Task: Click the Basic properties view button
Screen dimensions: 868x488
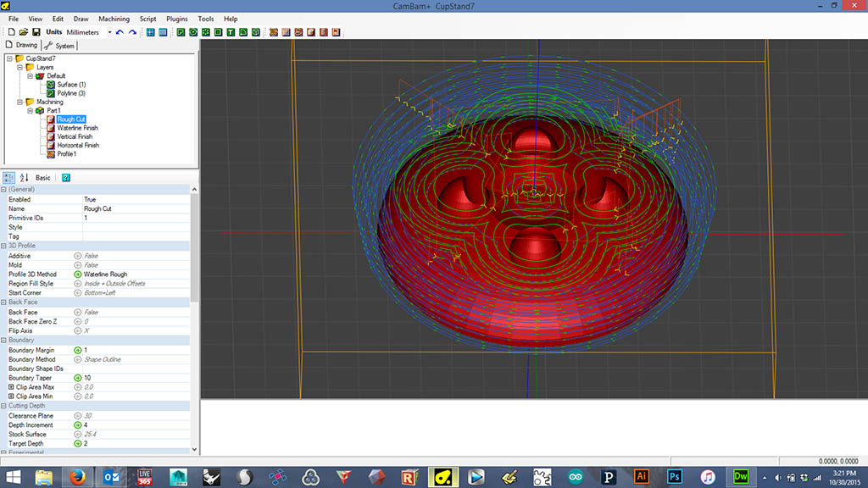Action: point(43,178)
